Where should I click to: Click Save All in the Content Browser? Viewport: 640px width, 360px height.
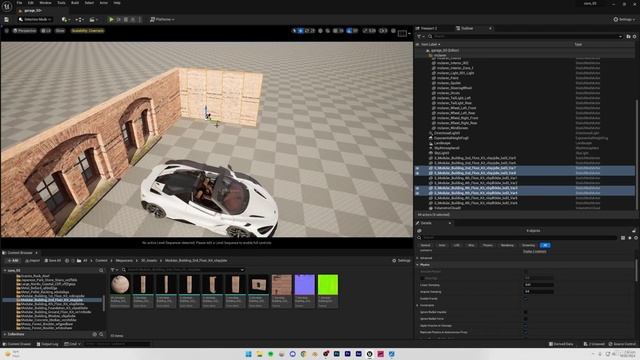pos(53,260)
